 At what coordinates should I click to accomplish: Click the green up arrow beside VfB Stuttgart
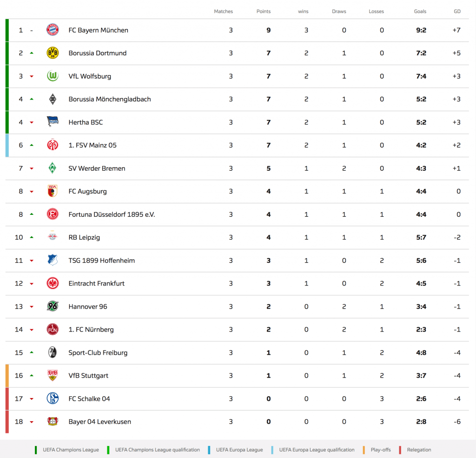[x=32, y=376]
